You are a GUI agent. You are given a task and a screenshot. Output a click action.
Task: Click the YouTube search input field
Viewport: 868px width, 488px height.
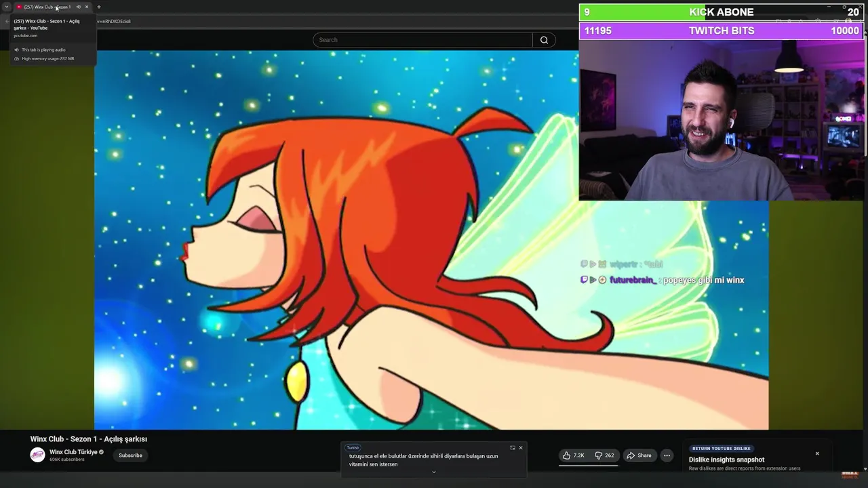pyautogui.click(x=422, y=40)
